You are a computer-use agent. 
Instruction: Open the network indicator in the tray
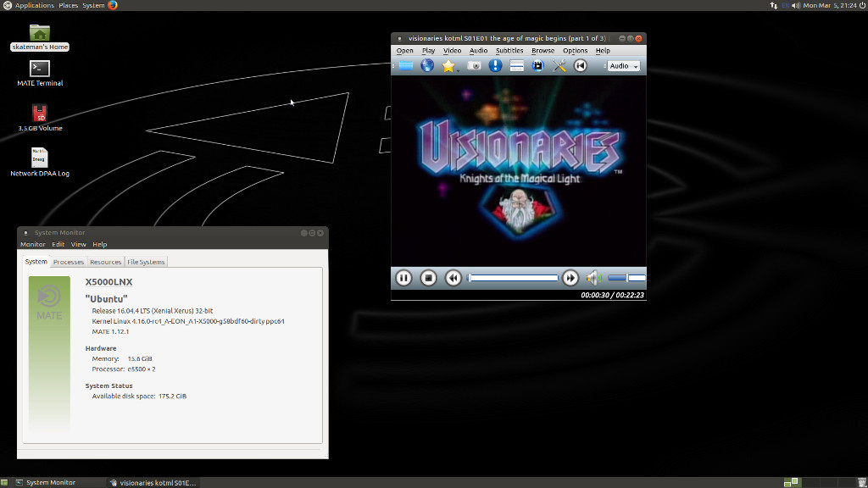773,5
